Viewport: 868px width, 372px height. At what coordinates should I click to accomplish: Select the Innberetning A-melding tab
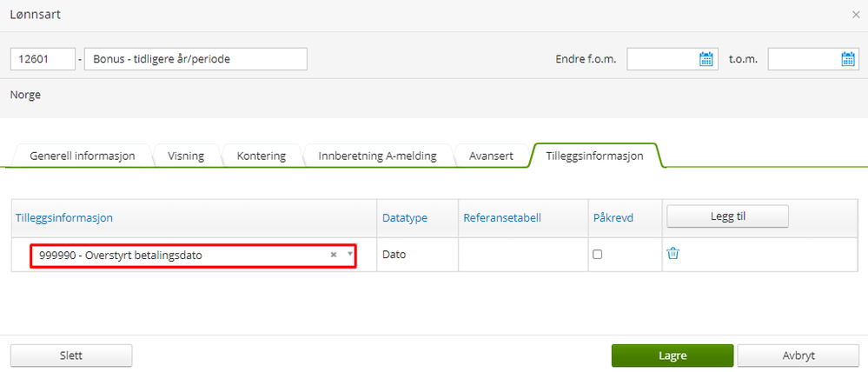point(378,156)
